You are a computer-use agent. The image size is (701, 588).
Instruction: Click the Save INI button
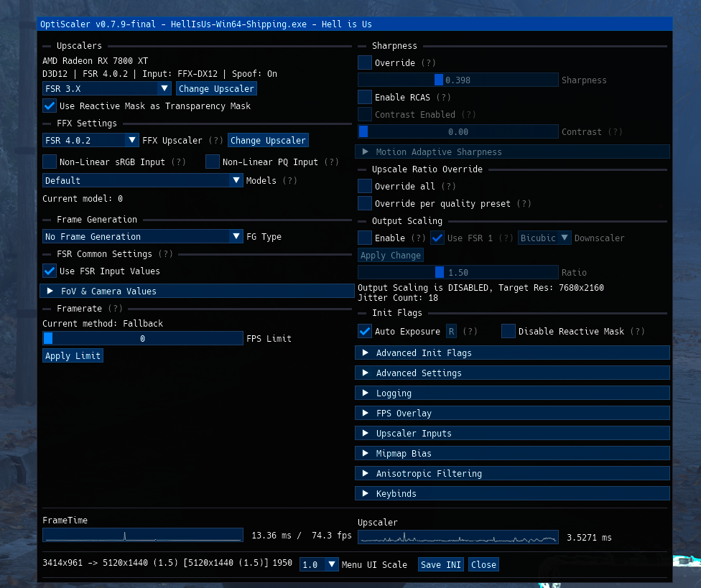tap(440, 564)
